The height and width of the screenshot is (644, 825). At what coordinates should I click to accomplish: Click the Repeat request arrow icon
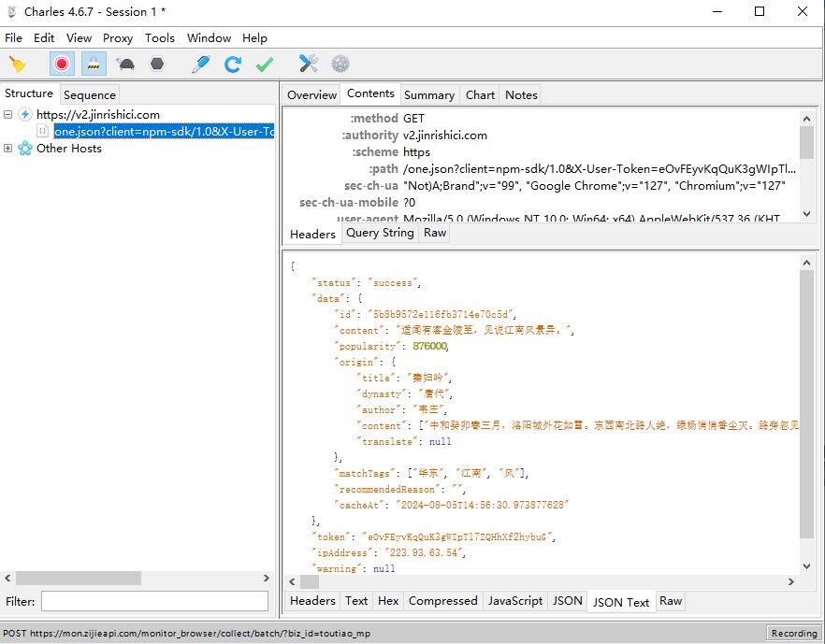click(x=233, y=64)
